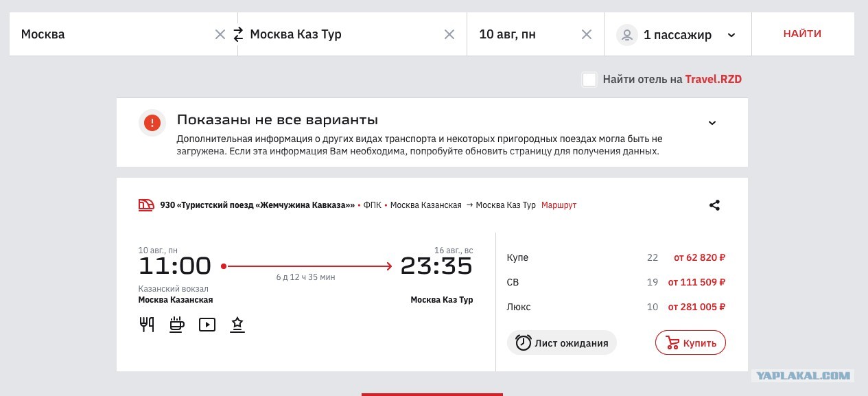Click the share icon for train 930
Viewport: 868px width, 396px height.
(714, 205)
